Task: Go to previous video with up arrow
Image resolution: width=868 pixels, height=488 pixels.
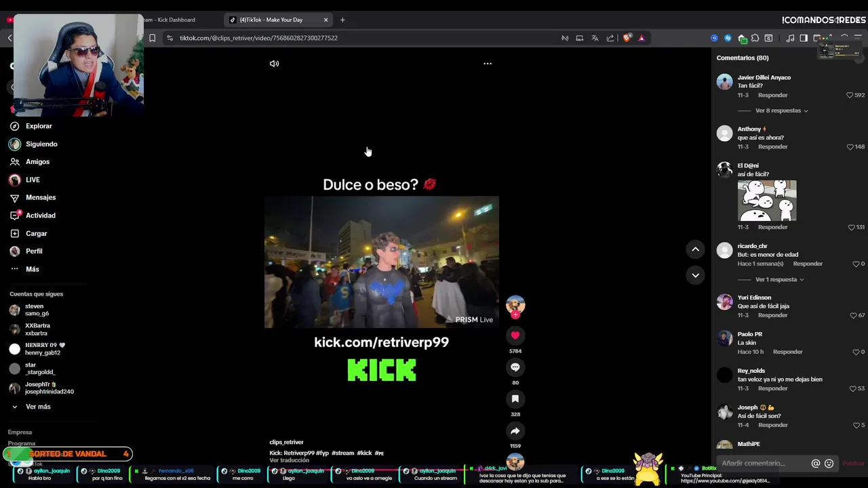Action: (695, 249)
